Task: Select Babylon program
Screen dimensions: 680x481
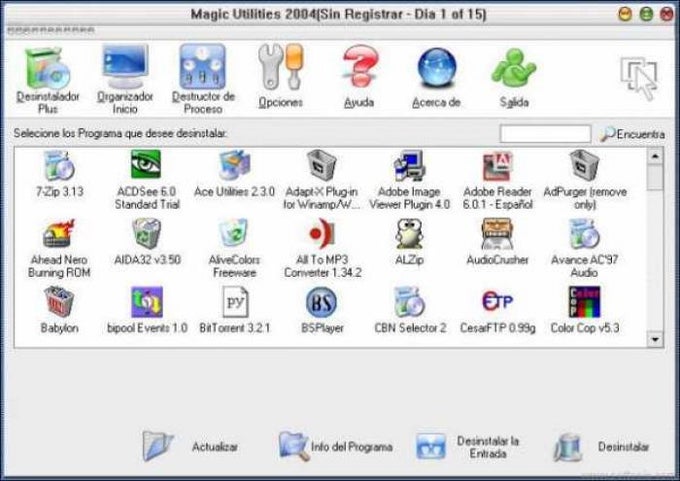Action: [59, 310]
